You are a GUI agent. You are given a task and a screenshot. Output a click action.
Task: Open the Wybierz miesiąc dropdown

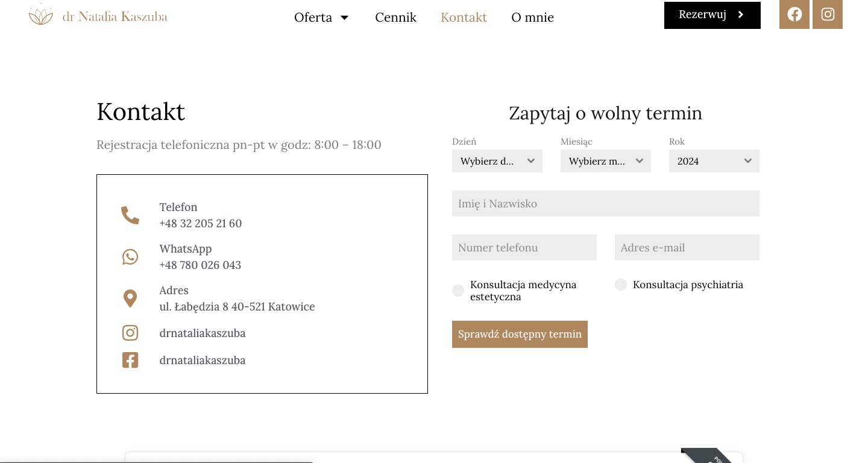[605, 161]
